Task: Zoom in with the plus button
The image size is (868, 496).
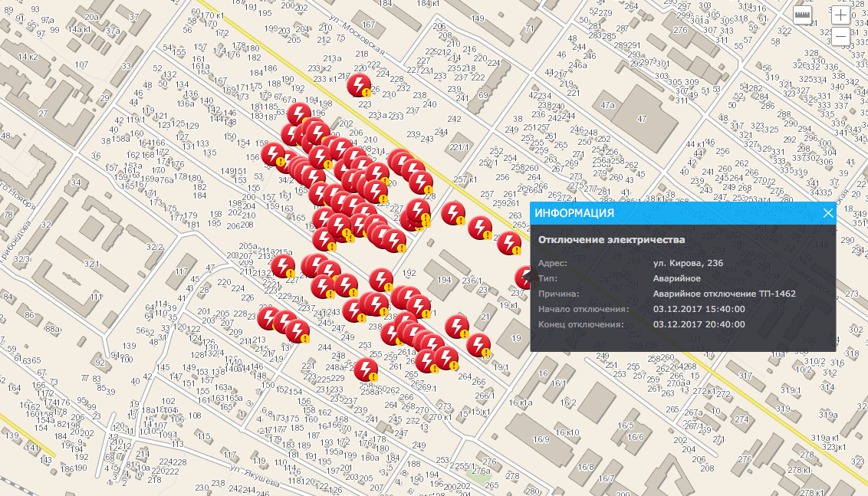Action: click(x=840, y=15)
